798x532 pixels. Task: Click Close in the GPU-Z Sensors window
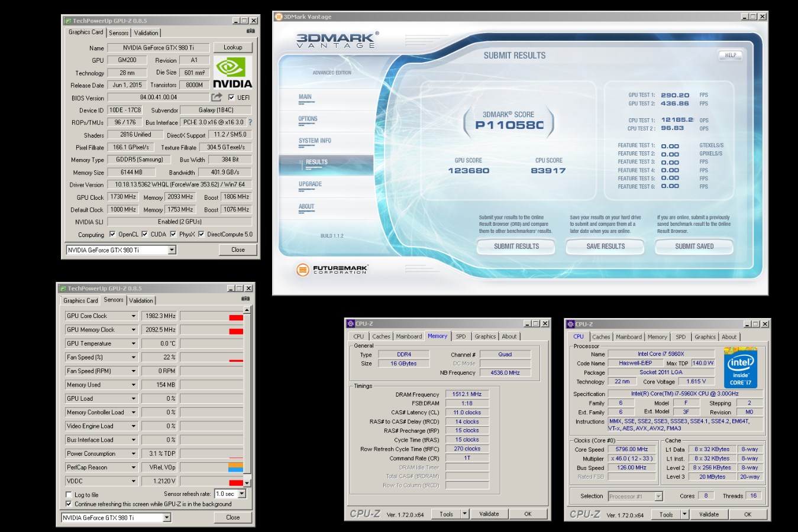[233, 517]
